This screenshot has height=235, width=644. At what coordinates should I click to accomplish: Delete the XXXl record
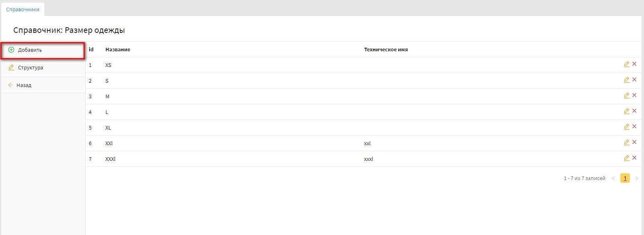click(x=634, y=158)
